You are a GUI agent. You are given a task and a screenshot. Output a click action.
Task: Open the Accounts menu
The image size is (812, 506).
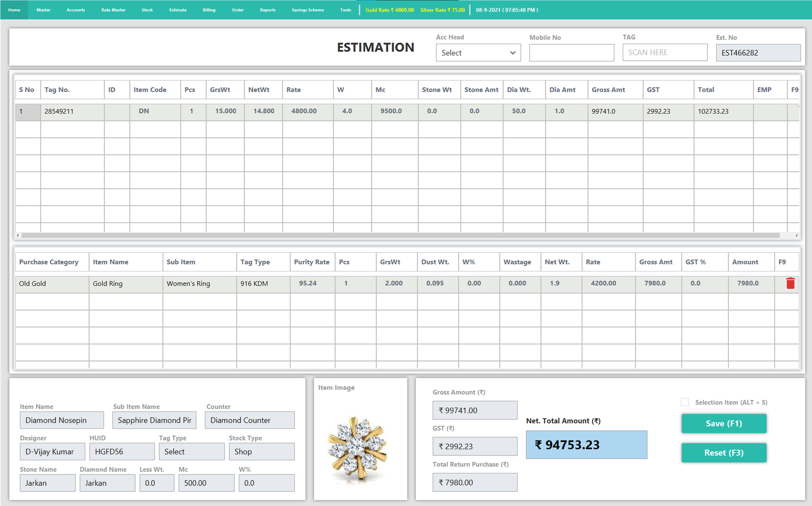click(76, 10)
